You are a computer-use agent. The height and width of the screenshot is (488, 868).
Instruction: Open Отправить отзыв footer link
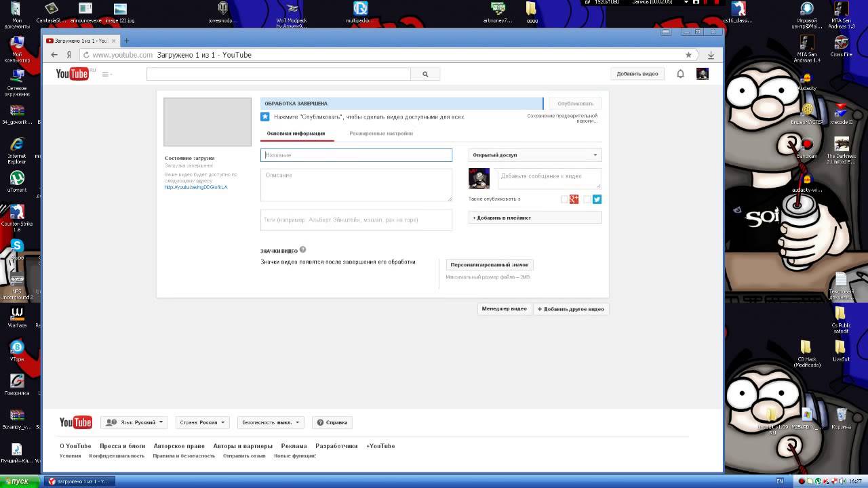pos(244,456)
